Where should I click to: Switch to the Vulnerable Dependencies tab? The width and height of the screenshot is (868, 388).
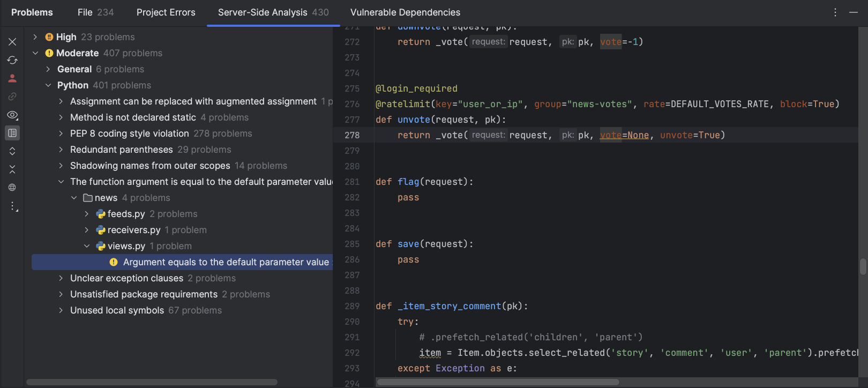[x=405, y=12]
